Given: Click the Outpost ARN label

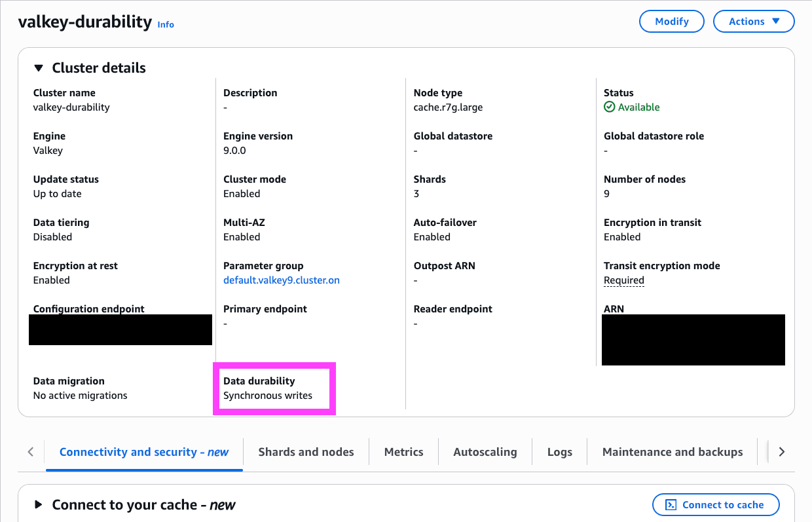Looking at the screenshot, I should pyautogui.click(x=445, y=266).
